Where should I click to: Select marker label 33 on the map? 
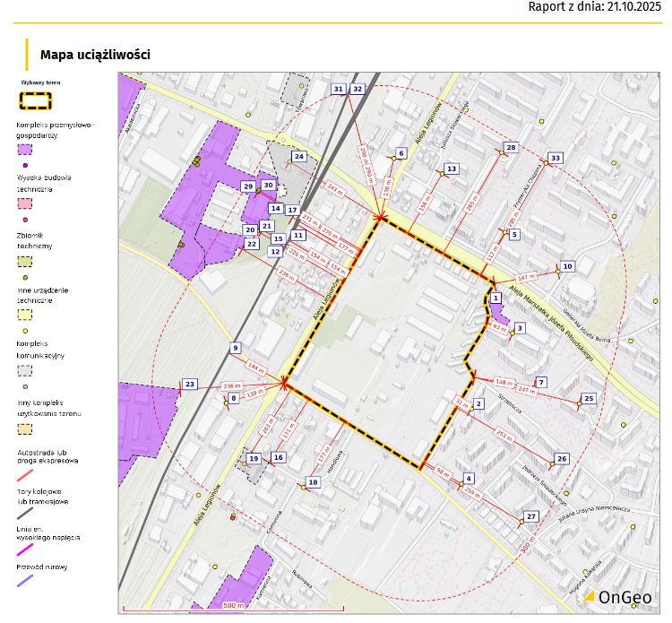(556, 158)
